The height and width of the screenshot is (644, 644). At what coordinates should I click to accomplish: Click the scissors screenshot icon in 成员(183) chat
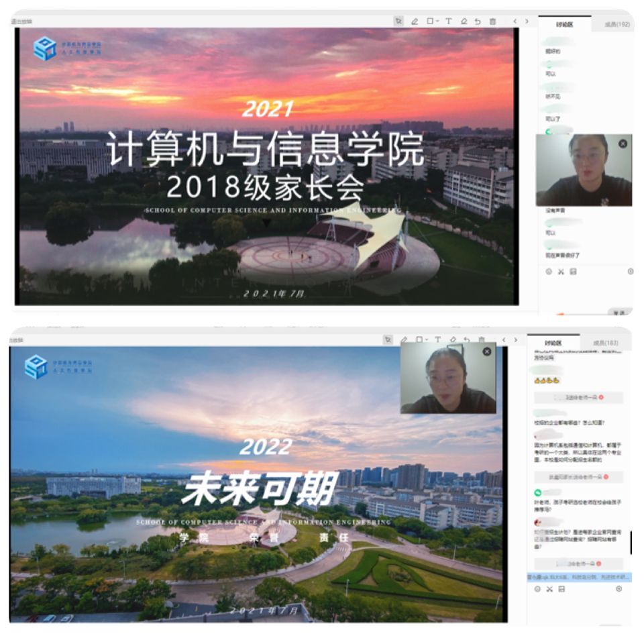coord(549,589)
